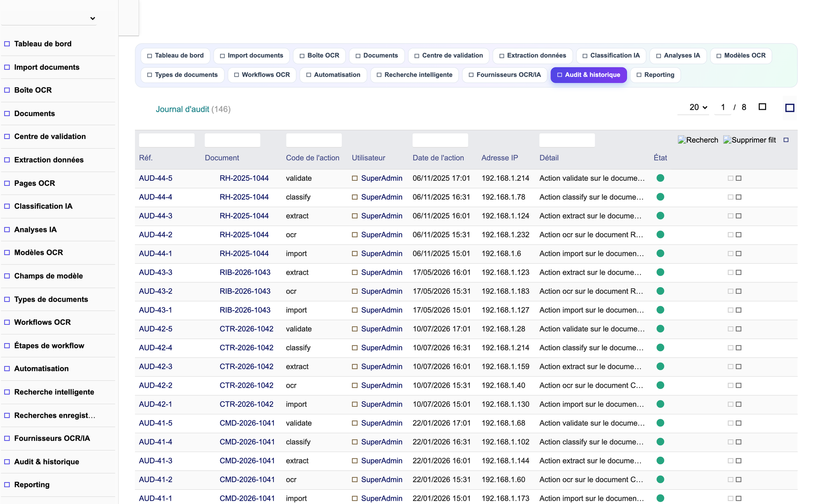The width and height of the screenshot is (815, 504).
Task: Click the darker action icon in row AUD-41-3
Action: click(x=739, y=461)
